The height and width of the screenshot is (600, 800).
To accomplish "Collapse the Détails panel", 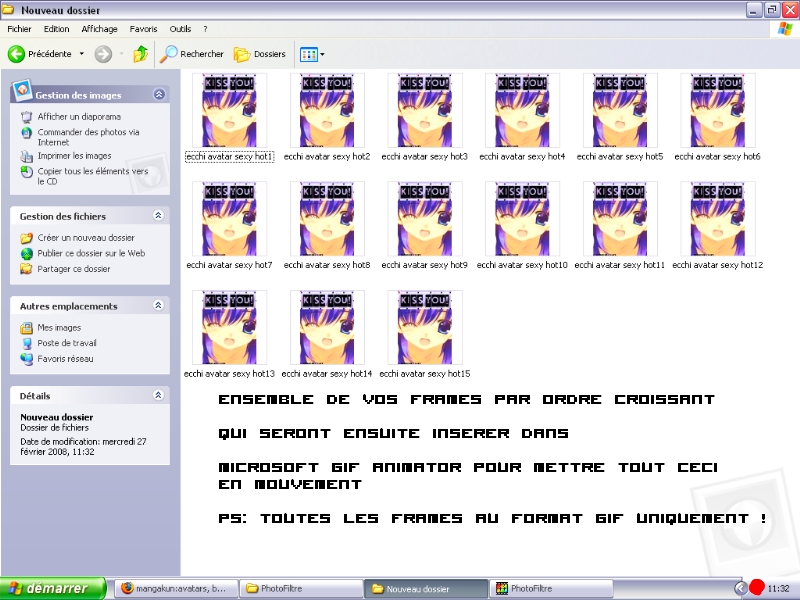I will pos(158,395).
